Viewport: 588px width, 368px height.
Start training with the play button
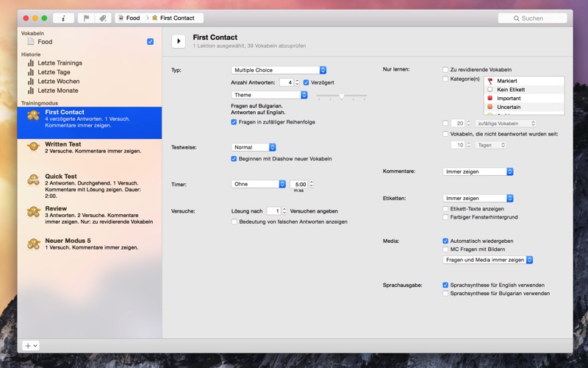179,41
